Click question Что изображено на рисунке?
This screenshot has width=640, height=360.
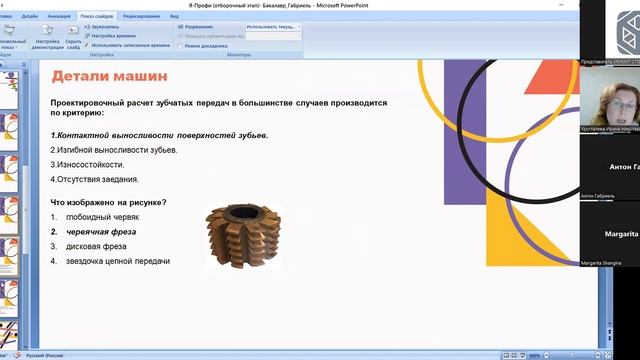pos(108,202)
